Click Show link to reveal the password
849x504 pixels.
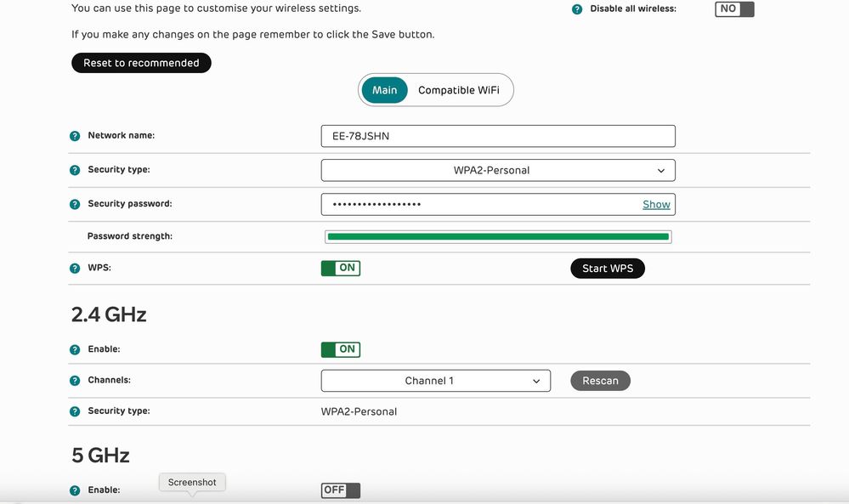(x=656, y=205)
